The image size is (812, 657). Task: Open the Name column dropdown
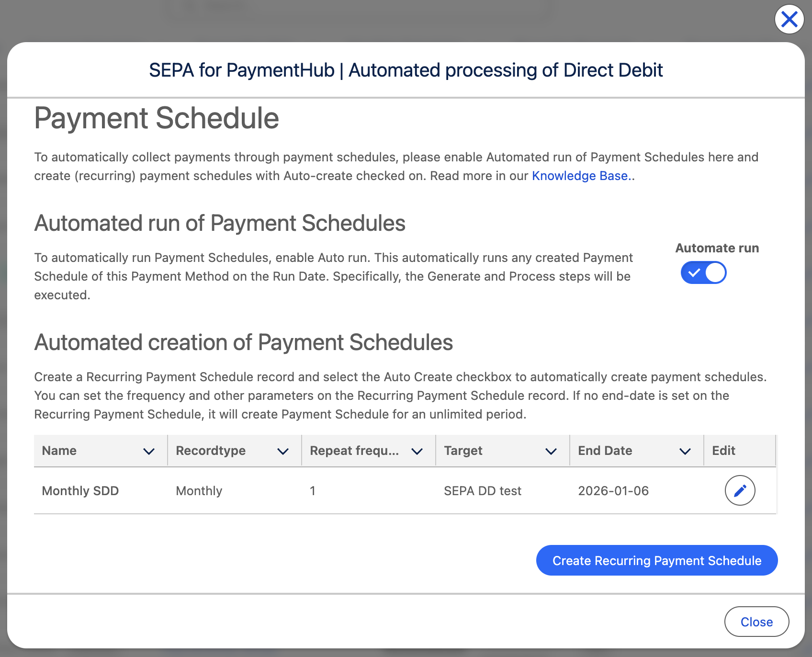click(148, 451)
